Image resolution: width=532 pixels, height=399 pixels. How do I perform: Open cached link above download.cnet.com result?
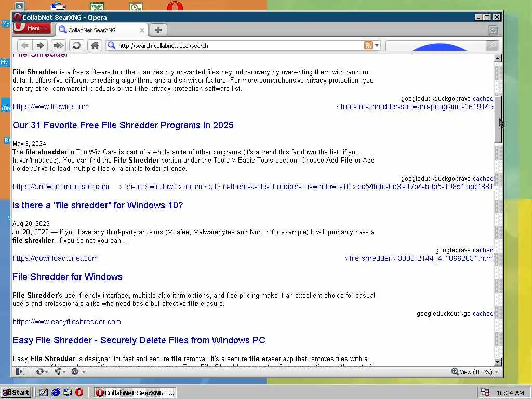pyautogui.click(x=483, y=250)
